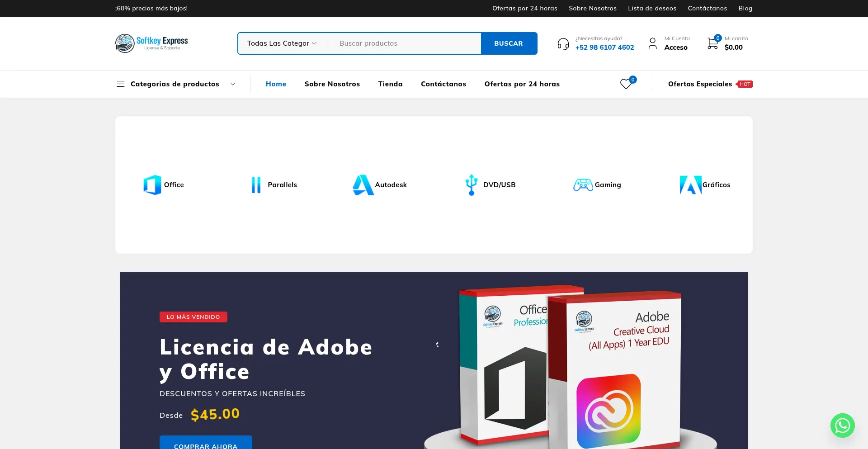868x449 pixels.
Task: Choose the Gaming controller icon
Action: 583,185
